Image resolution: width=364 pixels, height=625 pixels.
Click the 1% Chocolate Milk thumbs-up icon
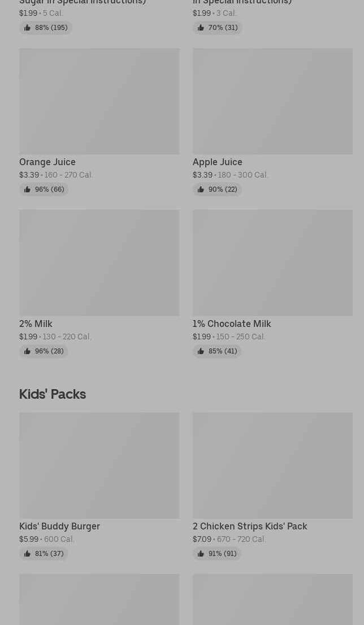point(201,351)
